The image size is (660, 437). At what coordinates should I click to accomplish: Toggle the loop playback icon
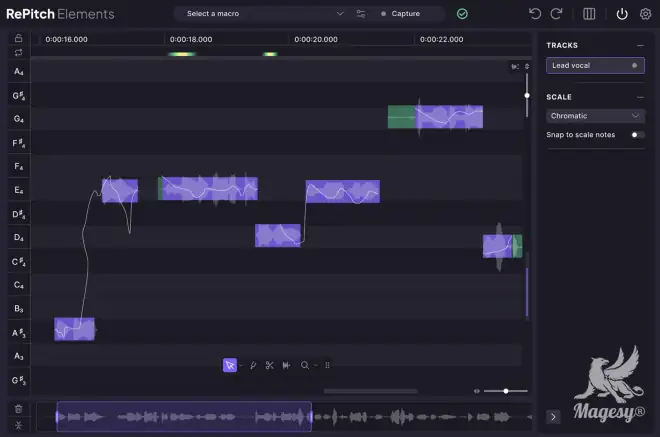pyautogui.click(x=19, y=53)
